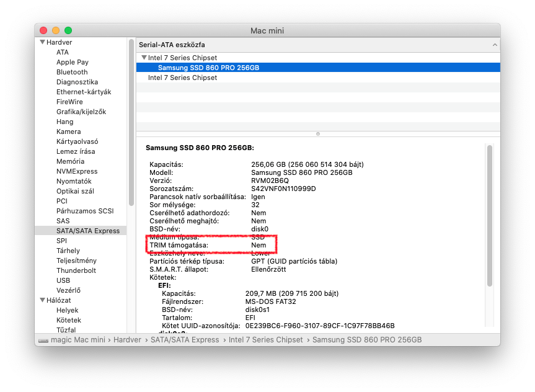Select PCI in the sidebar
The height and width of the screenshot is (392, 535).
[62, 201]
